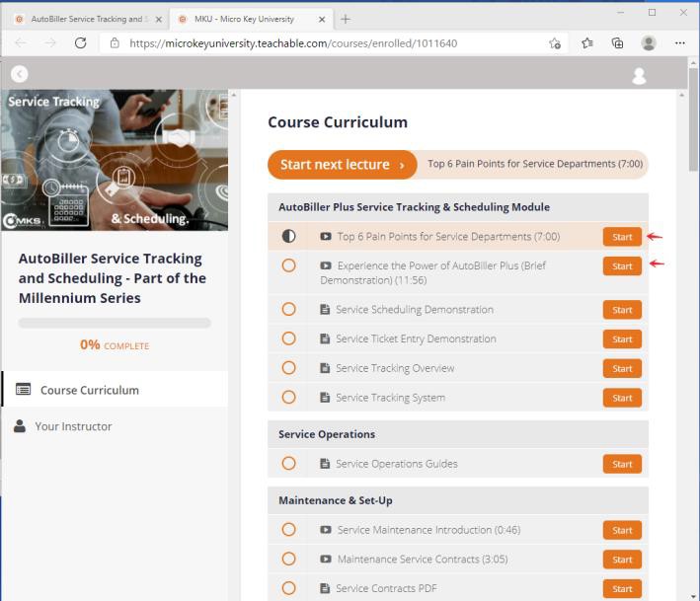
Task: Open the browser favorites star icon
Action: point(587,43)
